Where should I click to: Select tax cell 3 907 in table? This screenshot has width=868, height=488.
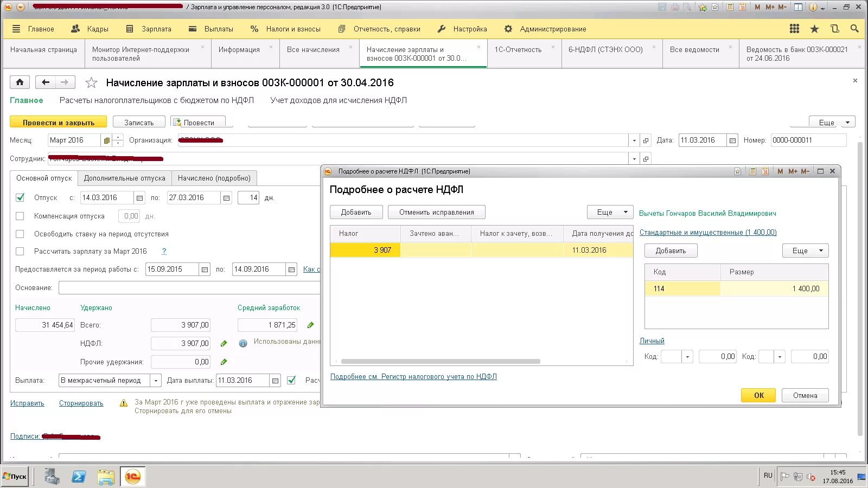click(x=365, y=251)
